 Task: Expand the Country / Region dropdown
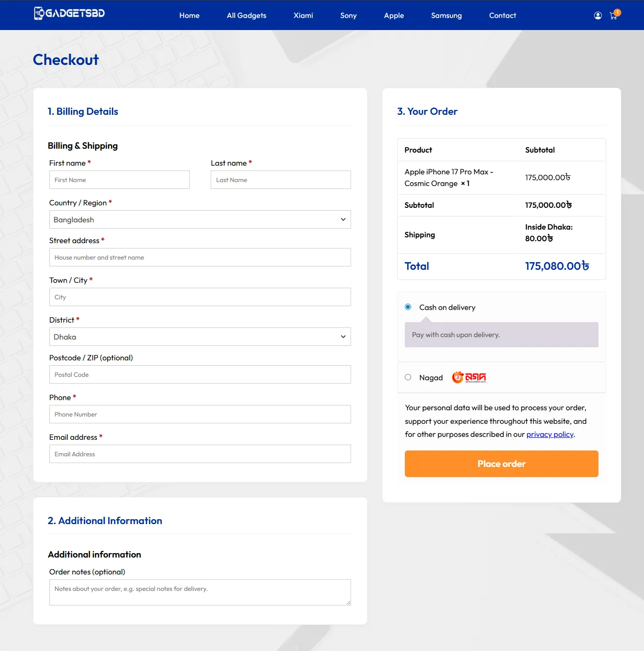coord(200,219)
